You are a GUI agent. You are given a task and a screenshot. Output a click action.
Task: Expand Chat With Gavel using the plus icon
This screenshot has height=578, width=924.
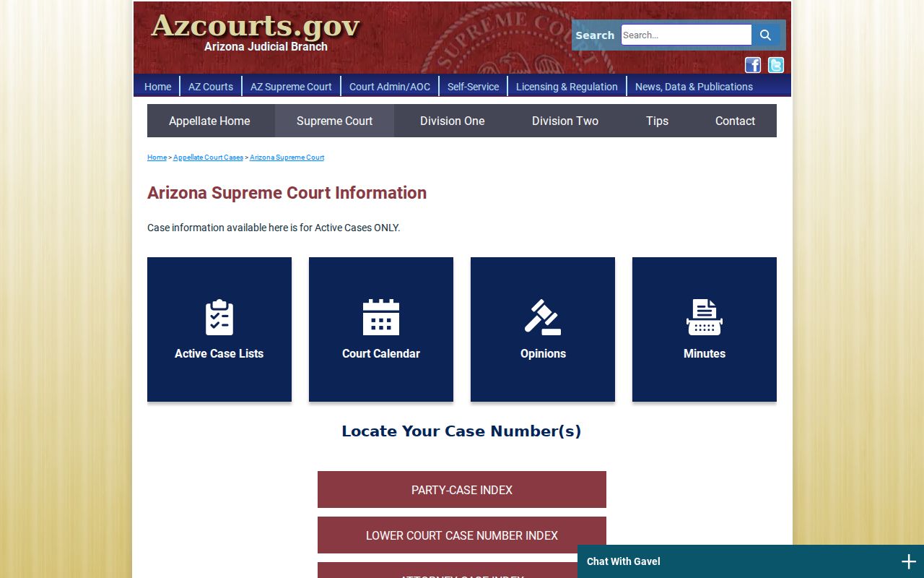(x=908, y=561)
